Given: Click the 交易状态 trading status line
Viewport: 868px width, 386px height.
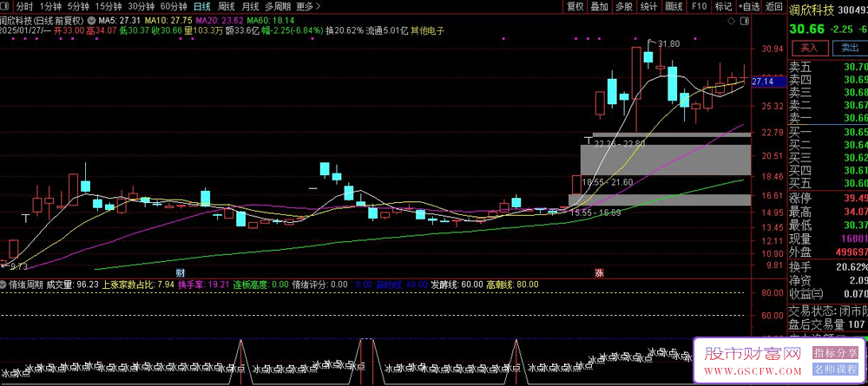Looking at the screenshot, I should [827, 311].
